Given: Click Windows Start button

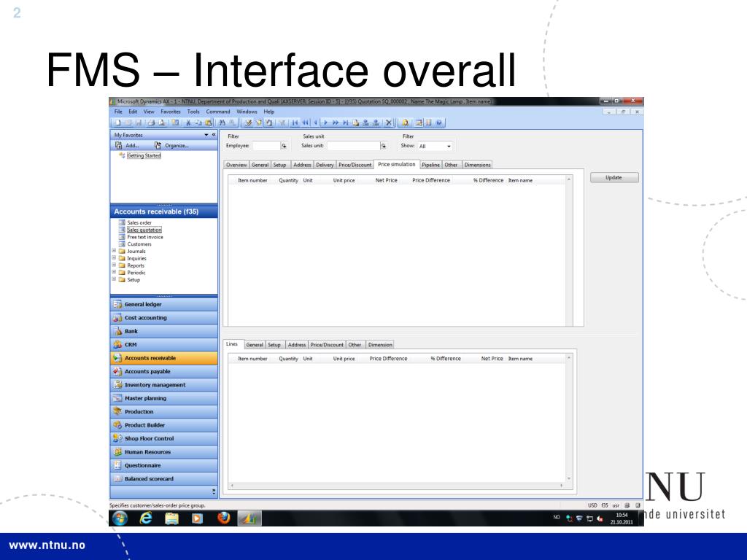Looking at the screenshot, I should (120, 518).
